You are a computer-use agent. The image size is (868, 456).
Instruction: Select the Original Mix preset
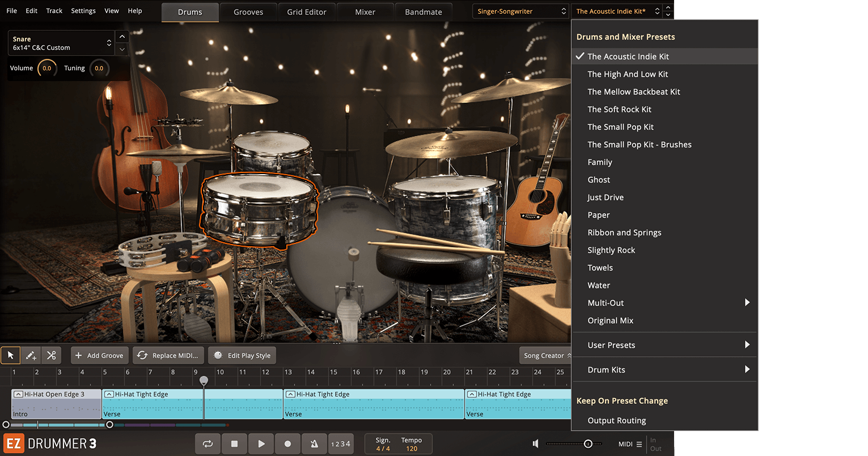664,320
